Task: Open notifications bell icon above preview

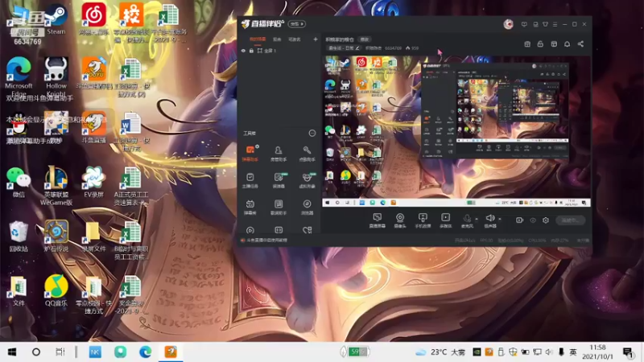Action: coord(568,44)
